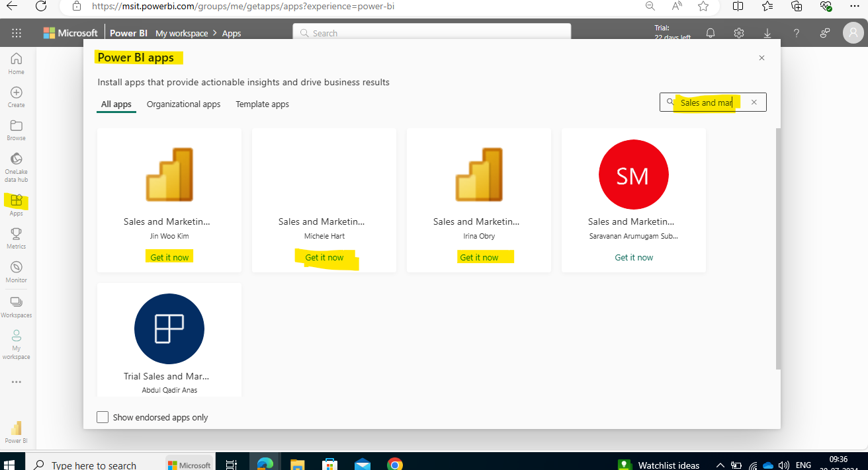Viewport: 868px width, 470px height.
Task: Click browser zoom magnifier icon
Action: tap(650, 6)
